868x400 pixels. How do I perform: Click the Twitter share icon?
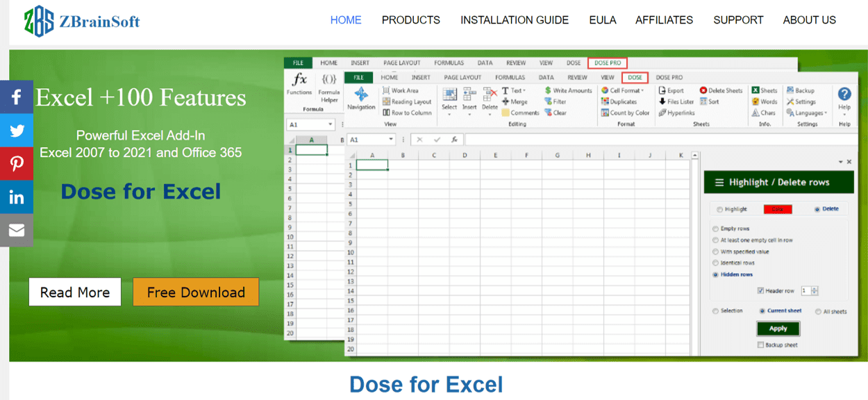pyautogui.click(x=17, y=130)
